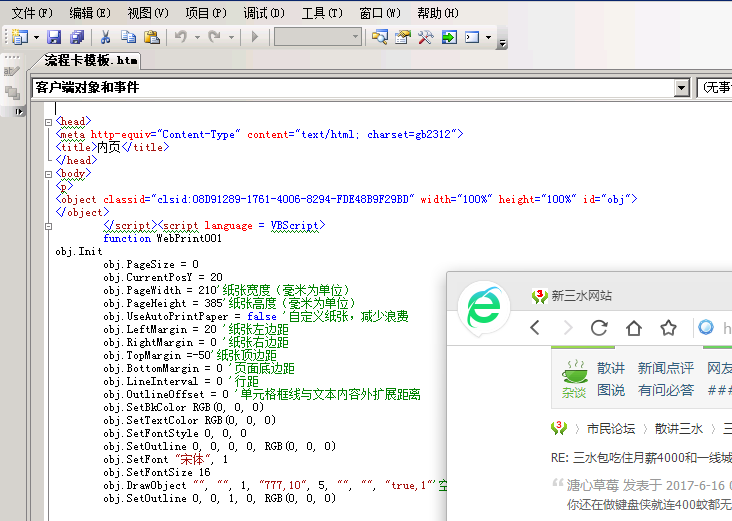Collapse the head tag code block
The image size is (732, 521).
(x=48, y=122)
